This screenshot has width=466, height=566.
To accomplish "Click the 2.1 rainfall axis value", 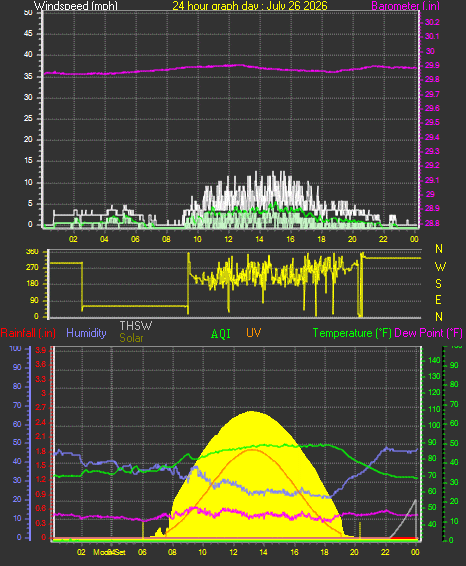I will 41,437.
